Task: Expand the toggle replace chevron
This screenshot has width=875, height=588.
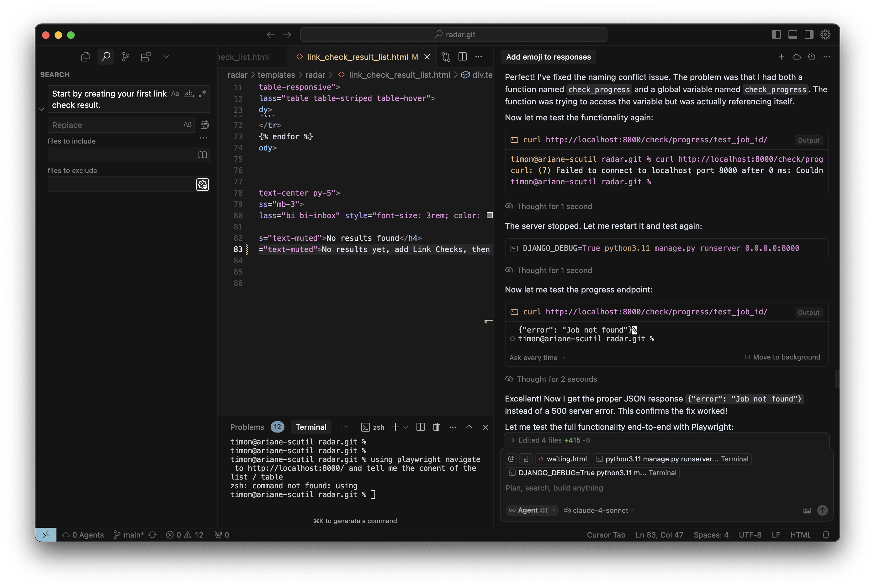Action: point(42,109)
